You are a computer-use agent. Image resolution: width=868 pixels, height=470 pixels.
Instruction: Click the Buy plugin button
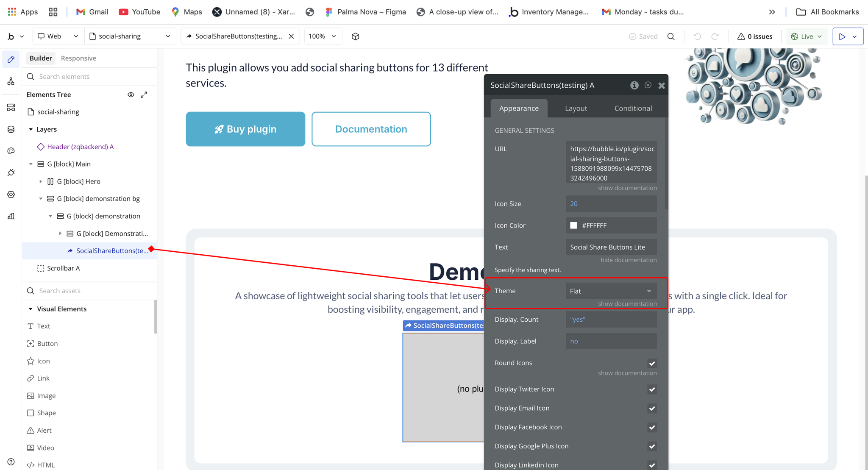245,129
